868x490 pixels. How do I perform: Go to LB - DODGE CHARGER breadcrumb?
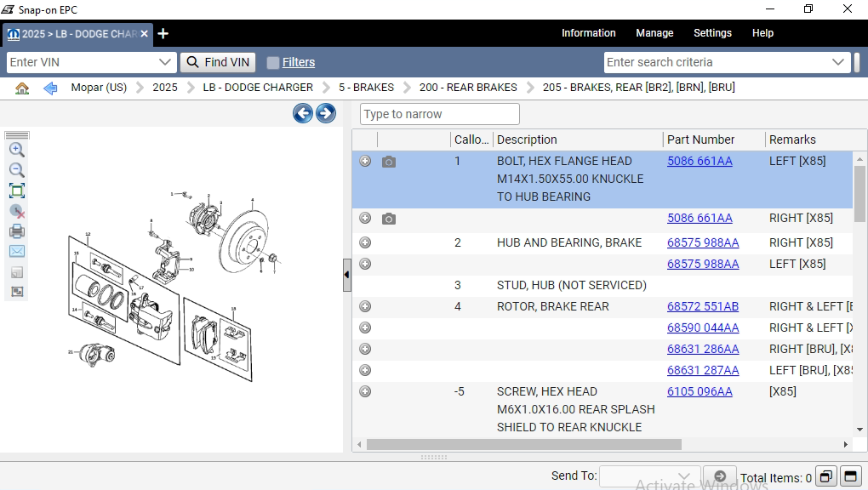point(258,88)
